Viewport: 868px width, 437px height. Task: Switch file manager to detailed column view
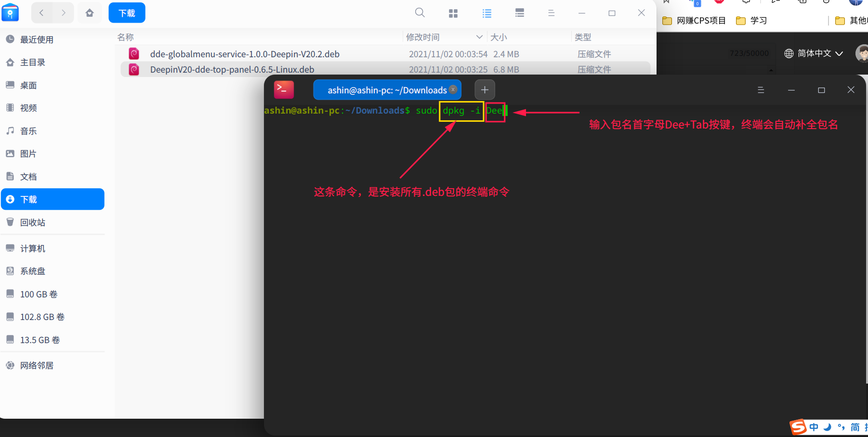(x=520, y=13)
